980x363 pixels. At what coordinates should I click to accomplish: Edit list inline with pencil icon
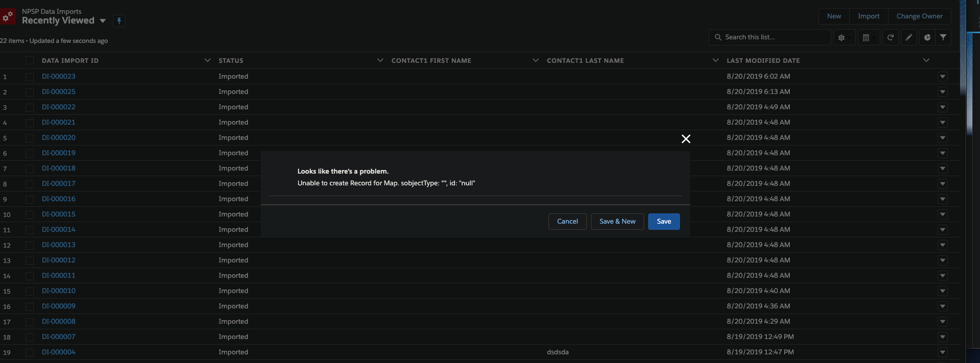coord(908,37)
